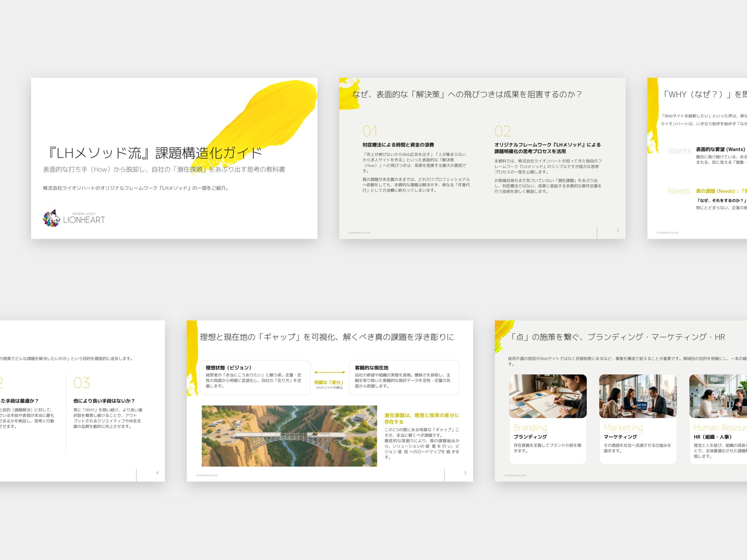Click the paragraph beginning お客様自身もまだ気づいていない
The width and height of the screenshot is (747, 560).
click(x=548, y=186)
